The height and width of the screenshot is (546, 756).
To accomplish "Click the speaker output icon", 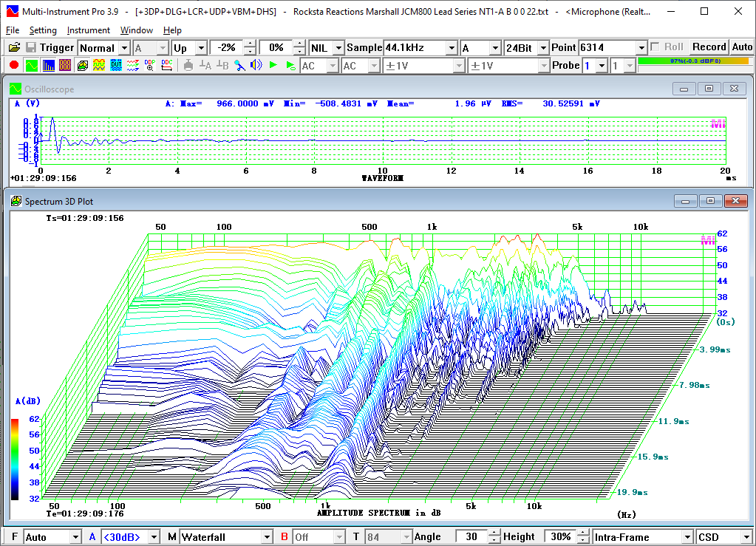I will click(256, 65).
